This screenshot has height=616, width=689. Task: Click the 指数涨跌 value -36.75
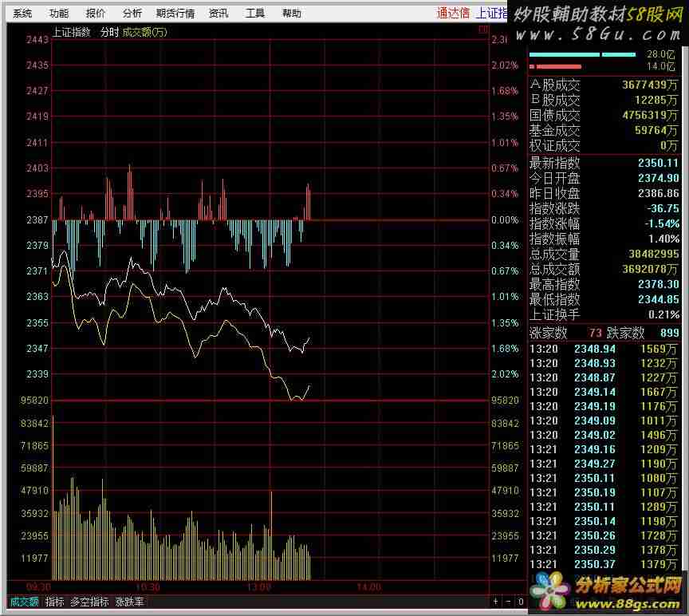(663, 208)
